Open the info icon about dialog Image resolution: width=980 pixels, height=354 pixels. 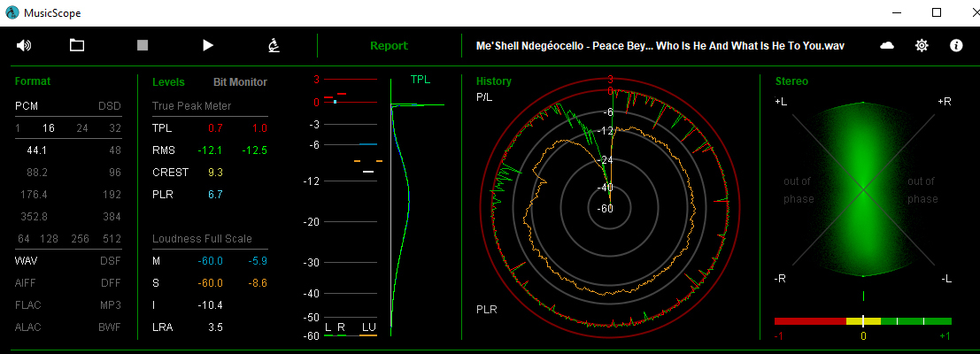coord(956,45)
